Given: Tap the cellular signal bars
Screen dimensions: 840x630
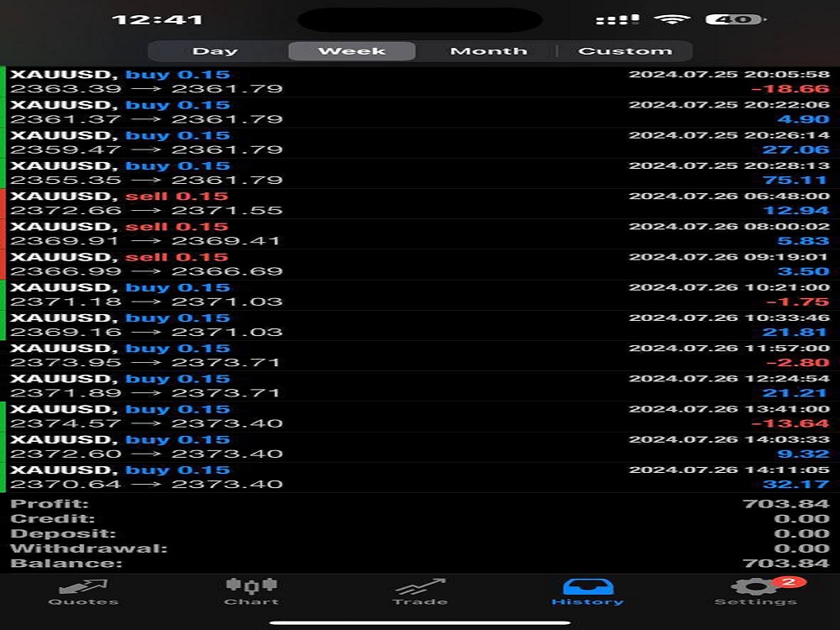Looking at the screenshot, I should [617, 20].
